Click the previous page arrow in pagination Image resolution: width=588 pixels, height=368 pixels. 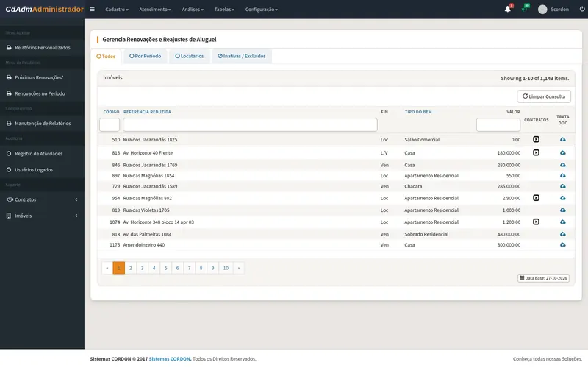107,268
